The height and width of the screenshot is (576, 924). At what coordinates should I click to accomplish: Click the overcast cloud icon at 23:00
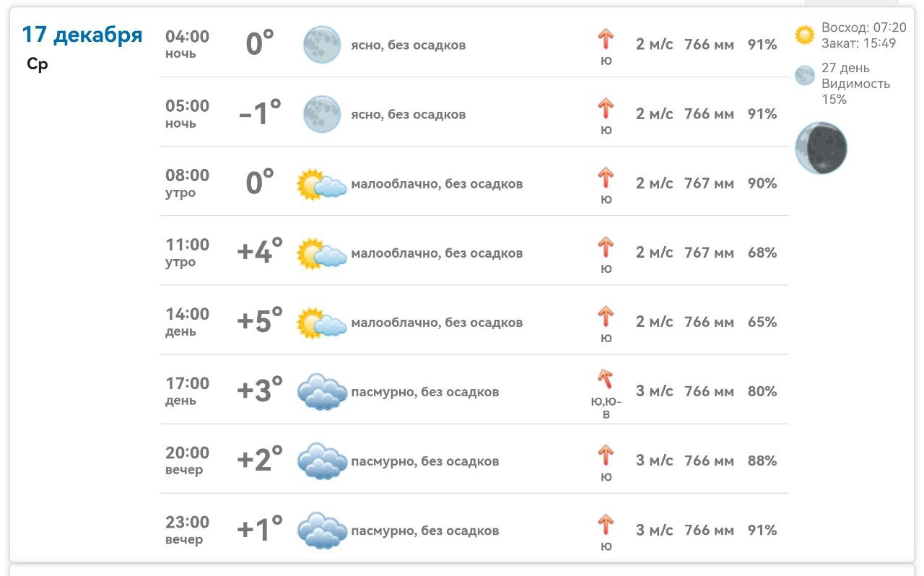322,531
